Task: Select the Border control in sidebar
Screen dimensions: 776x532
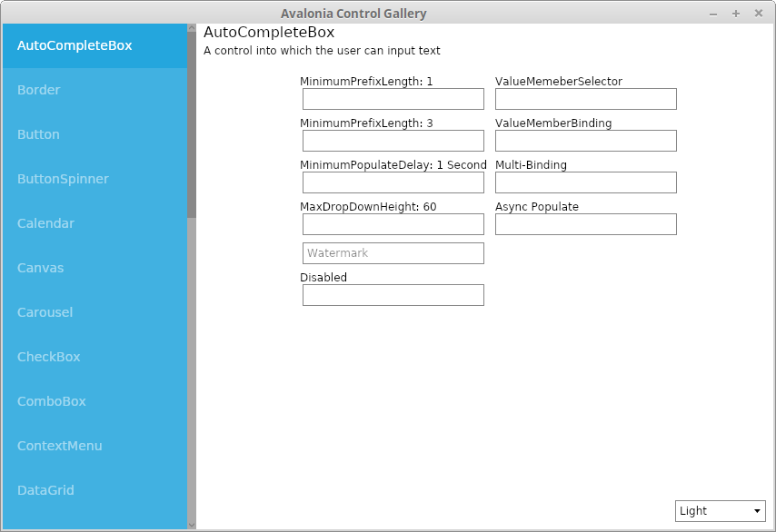Action: [x=91, y=90]
